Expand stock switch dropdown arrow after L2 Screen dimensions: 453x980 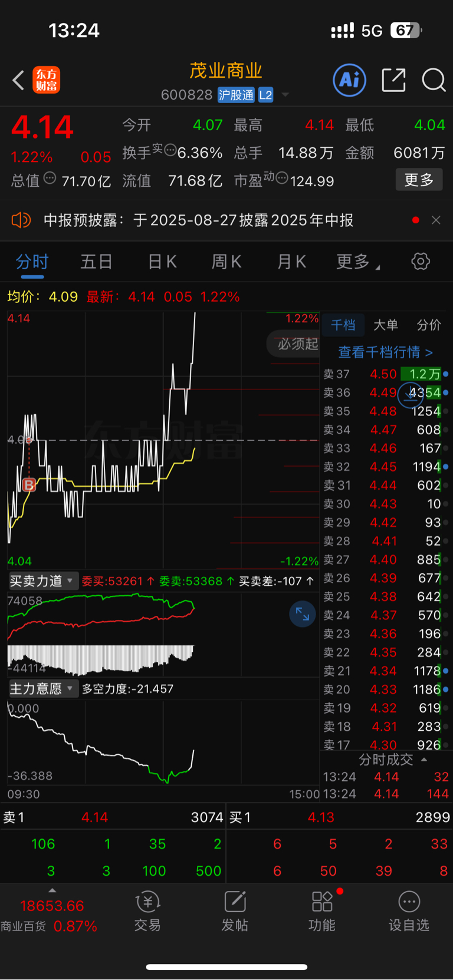pyautogui.click(x=285, y=95)
